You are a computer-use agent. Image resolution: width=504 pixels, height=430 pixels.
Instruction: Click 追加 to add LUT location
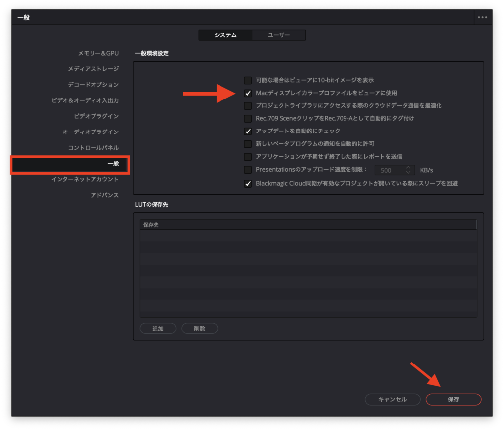[158, 329]
